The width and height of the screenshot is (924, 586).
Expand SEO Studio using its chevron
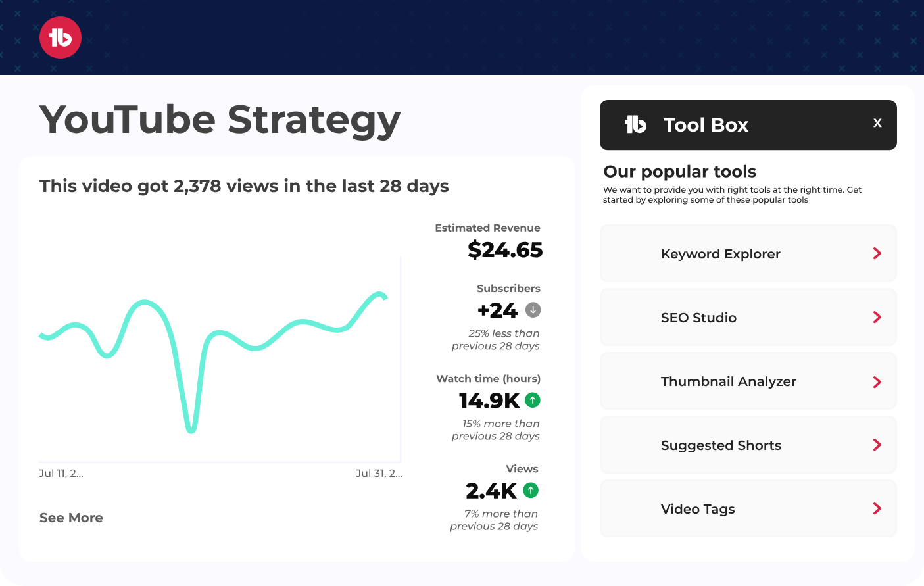877,317
